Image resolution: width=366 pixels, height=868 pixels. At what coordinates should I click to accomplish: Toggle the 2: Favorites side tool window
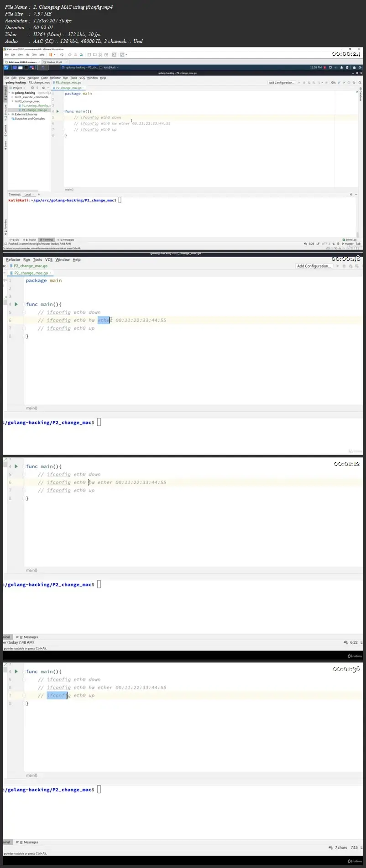tap(5, 226)
